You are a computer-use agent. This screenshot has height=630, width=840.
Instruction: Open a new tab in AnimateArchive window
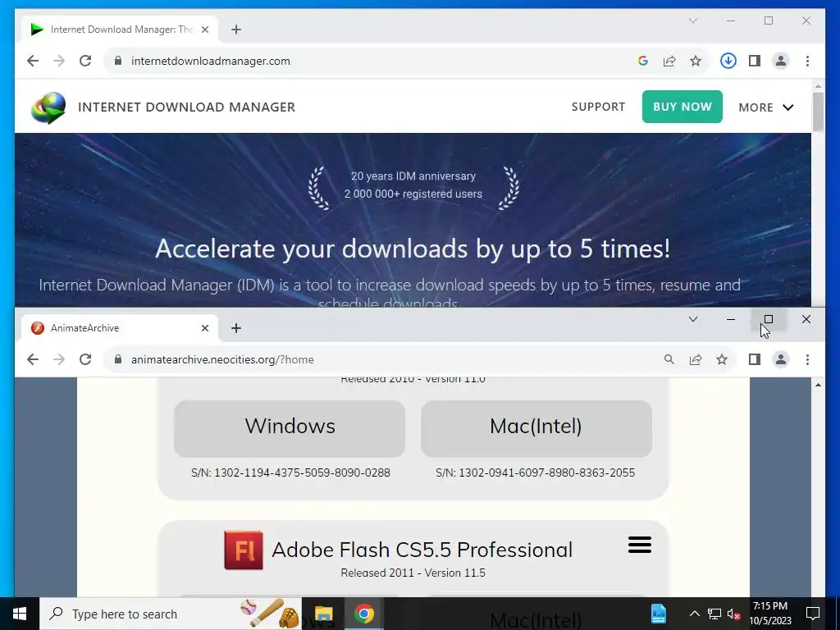click(236, 328)
